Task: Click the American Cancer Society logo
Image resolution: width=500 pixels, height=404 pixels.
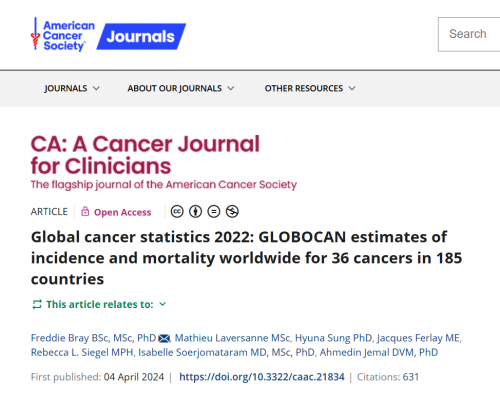Action: tap(63, 34)
